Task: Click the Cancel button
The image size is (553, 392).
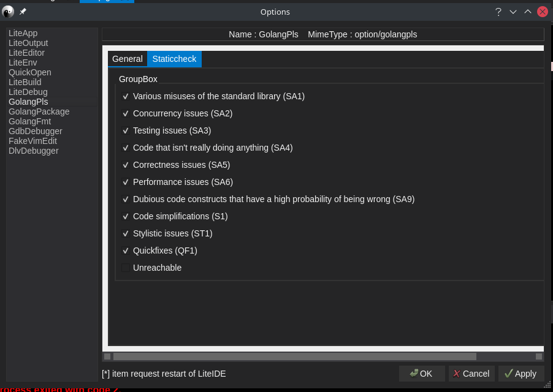Action: [471, 374]
